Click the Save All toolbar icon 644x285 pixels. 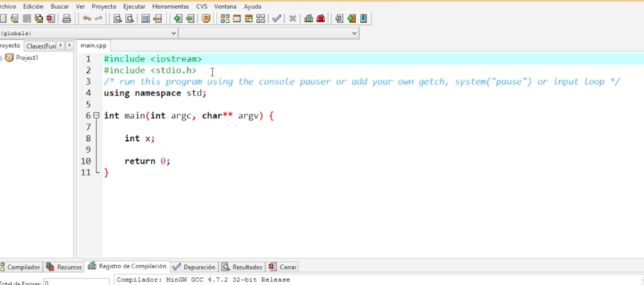tap(39, 18)
